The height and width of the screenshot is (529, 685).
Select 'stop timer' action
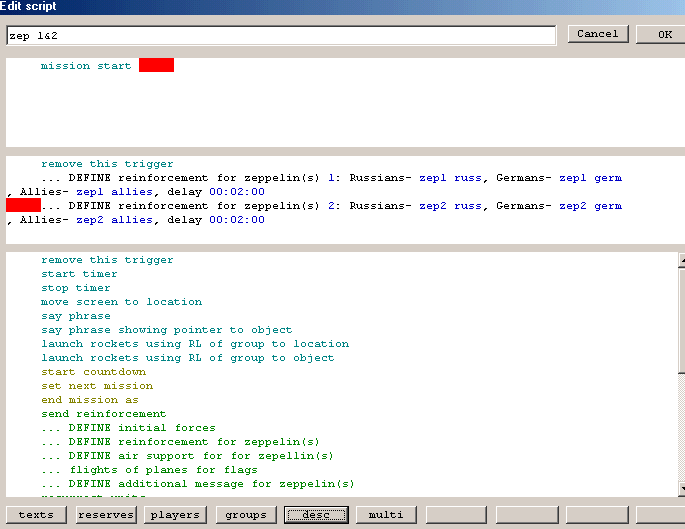click(x=76, y=288)
